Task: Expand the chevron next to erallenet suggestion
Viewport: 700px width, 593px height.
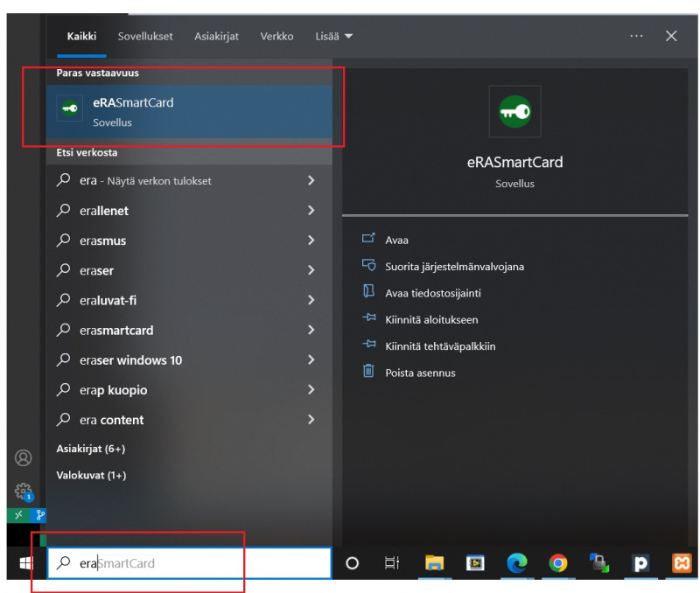Action: point(311,211)
